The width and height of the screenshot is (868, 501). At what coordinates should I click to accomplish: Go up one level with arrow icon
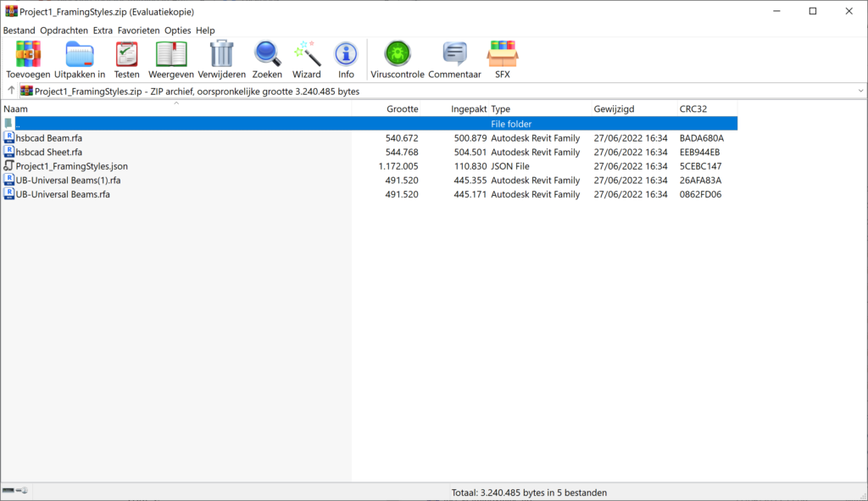point(11,91)
